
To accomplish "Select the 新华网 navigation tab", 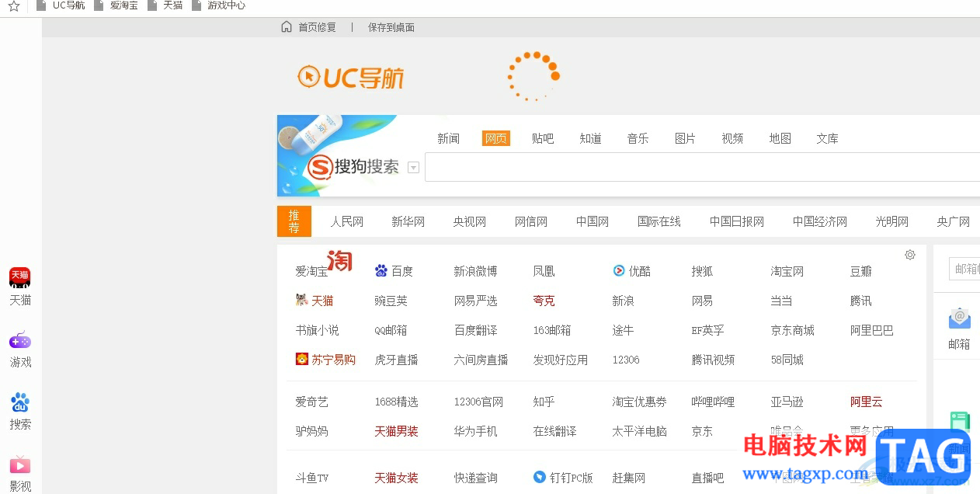I will (408, 221).
